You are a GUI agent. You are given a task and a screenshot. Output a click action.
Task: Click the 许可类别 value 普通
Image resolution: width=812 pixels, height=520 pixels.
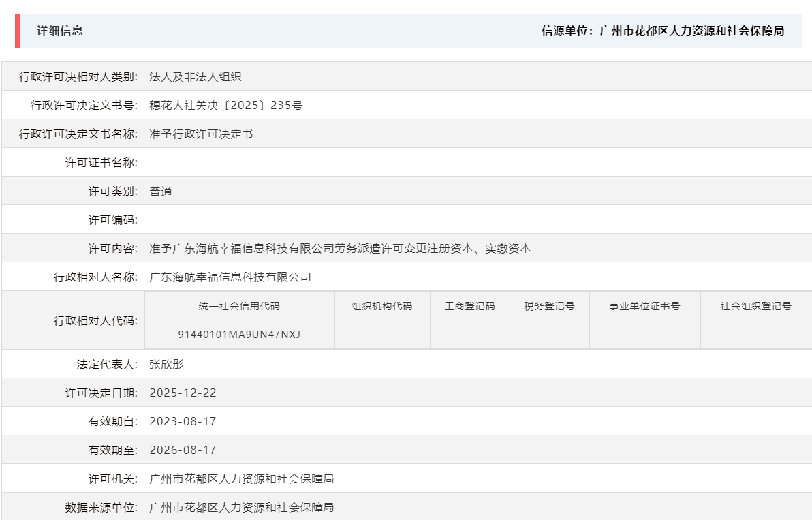click(159, 190)
